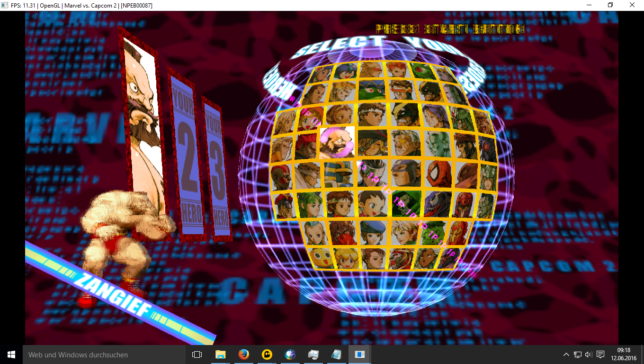Open the globe icon app in the taskbar

point(290,355)
